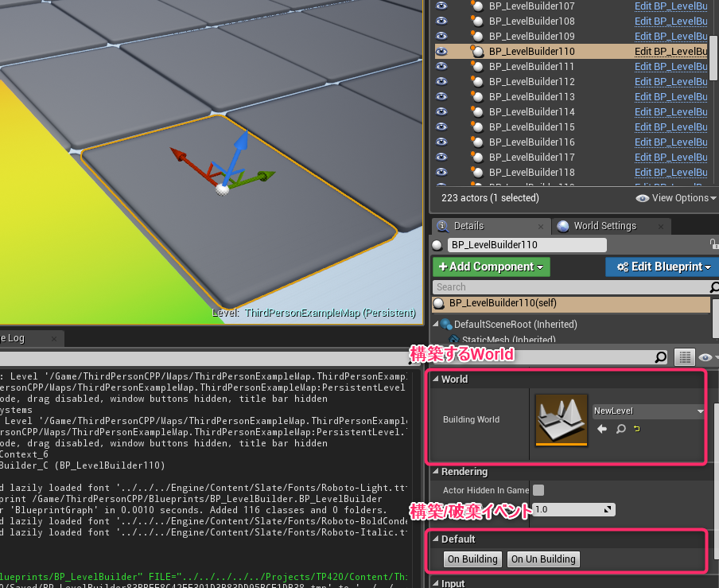This screenshot has height=588, width=719.
Task: Click the magnifier icon above the World section
Action: pos(660,357)
